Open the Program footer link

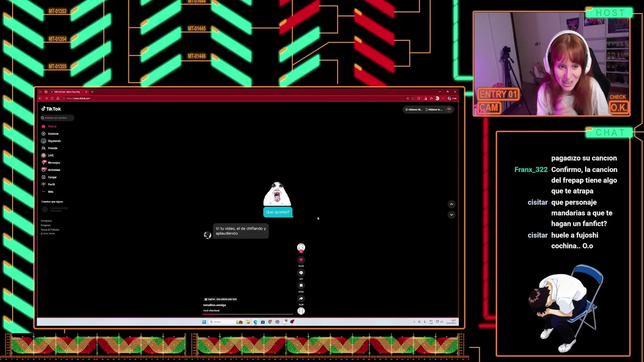(46, 225)
